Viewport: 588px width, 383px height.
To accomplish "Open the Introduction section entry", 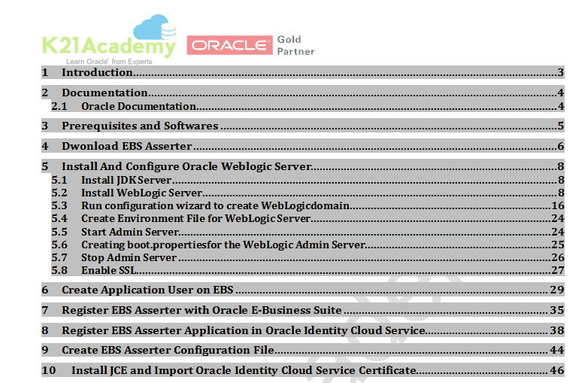I will click(x=98, y=72).
